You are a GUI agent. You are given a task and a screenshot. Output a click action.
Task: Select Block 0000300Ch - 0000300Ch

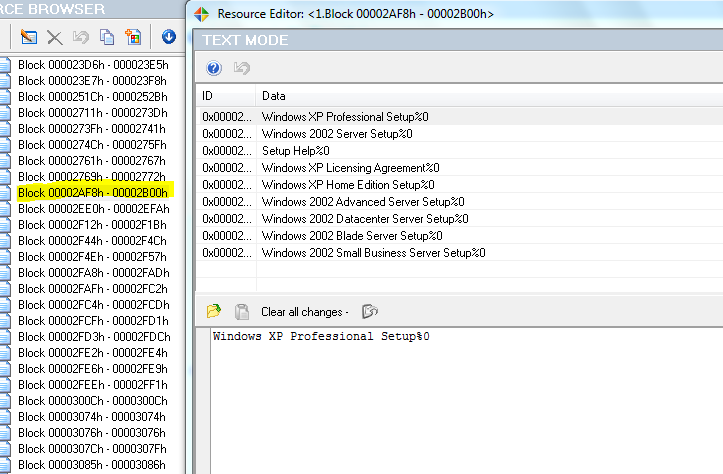(93, 401)
